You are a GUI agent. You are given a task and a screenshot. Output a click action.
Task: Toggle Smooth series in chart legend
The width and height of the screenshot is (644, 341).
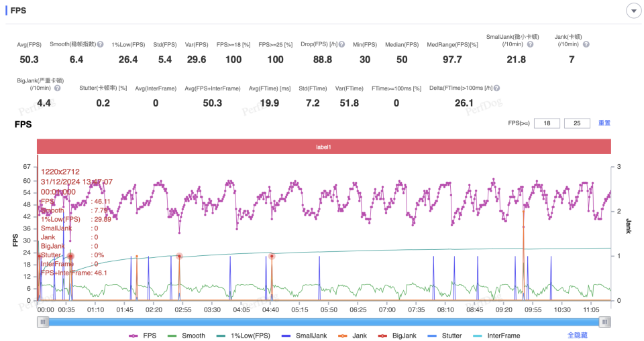pyautogui.click(x=186, y=336)
